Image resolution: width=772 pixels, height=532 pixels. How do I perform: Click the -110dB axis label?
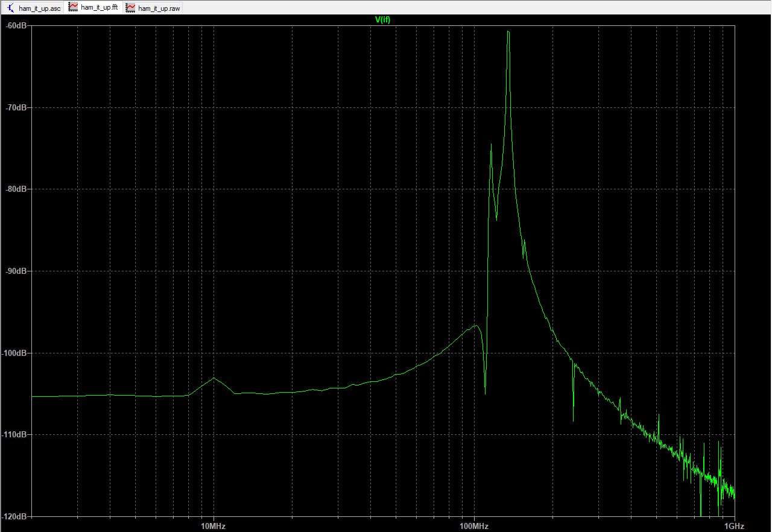[x=14, y=434]
